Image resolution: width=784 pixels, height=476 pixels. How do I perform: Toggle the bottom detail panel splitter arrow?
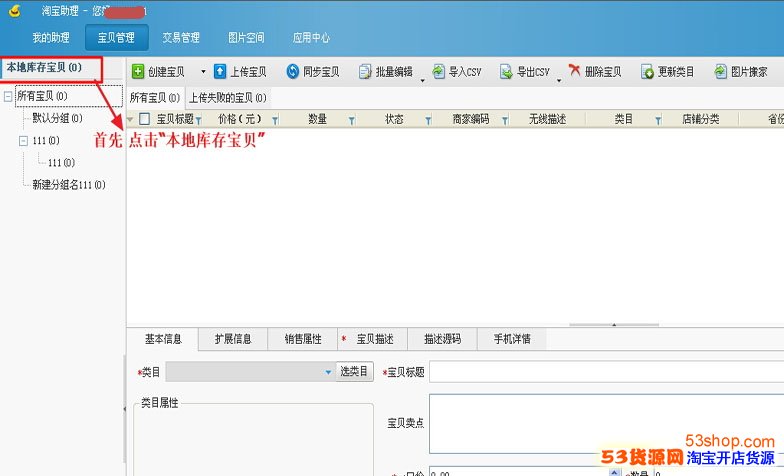point(614,324)
